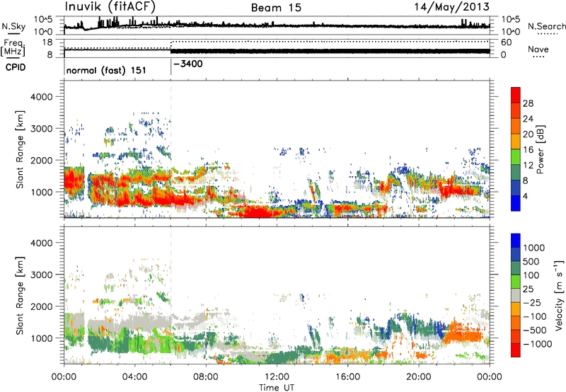Click the '24' tick on Power colorbar
Viewport: 566px width, 392px height.
[x=528, y=119]
